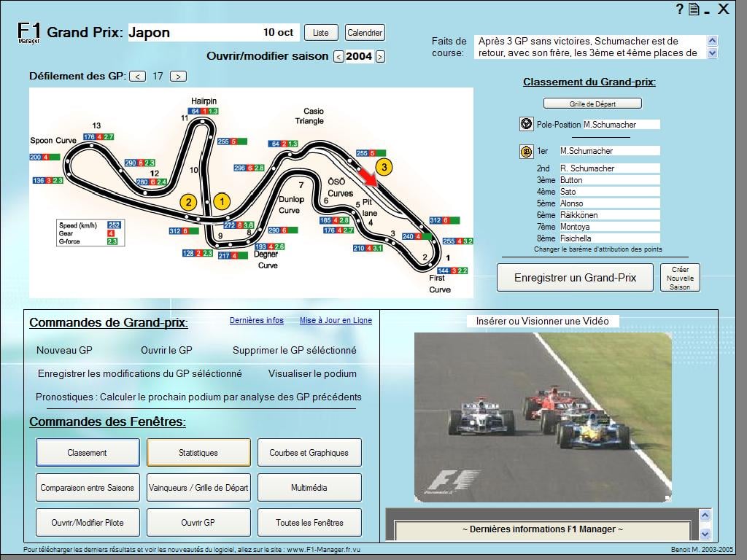
Task: Open Mise à Jour en Ligne link
Action: [x=336, y=321]
